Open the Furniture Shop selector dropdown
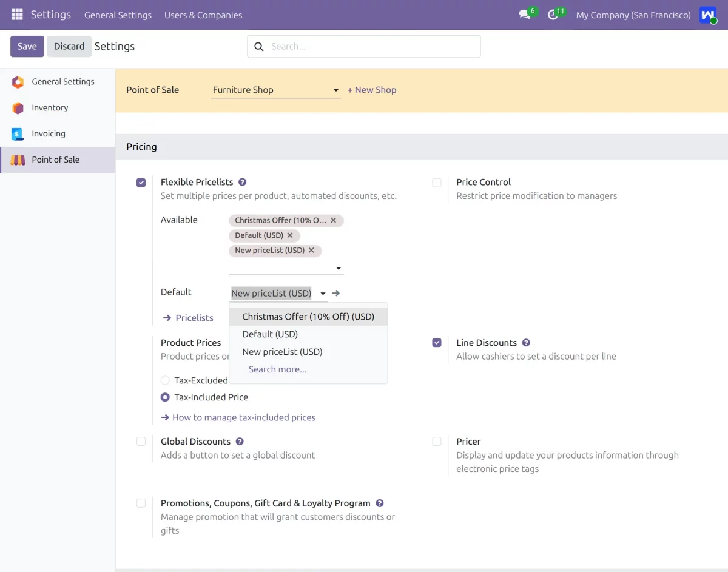 pos(275,90)
